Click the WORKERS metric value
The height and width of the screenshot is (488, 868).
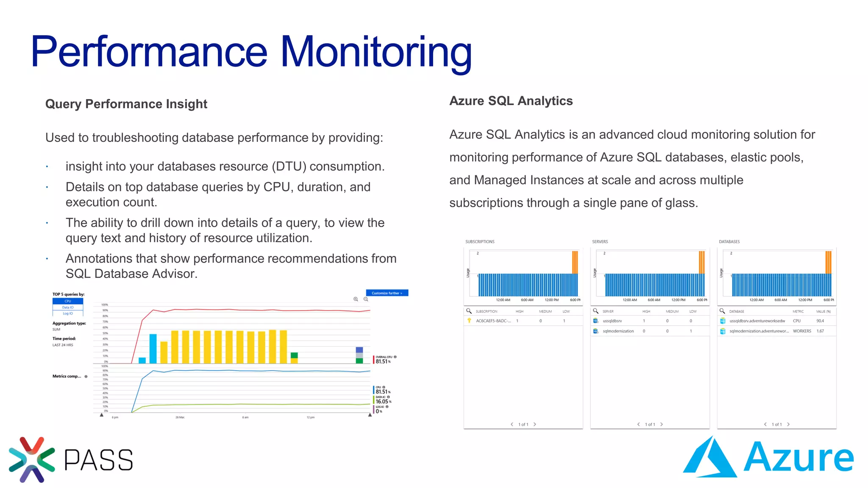pos(802,331)
